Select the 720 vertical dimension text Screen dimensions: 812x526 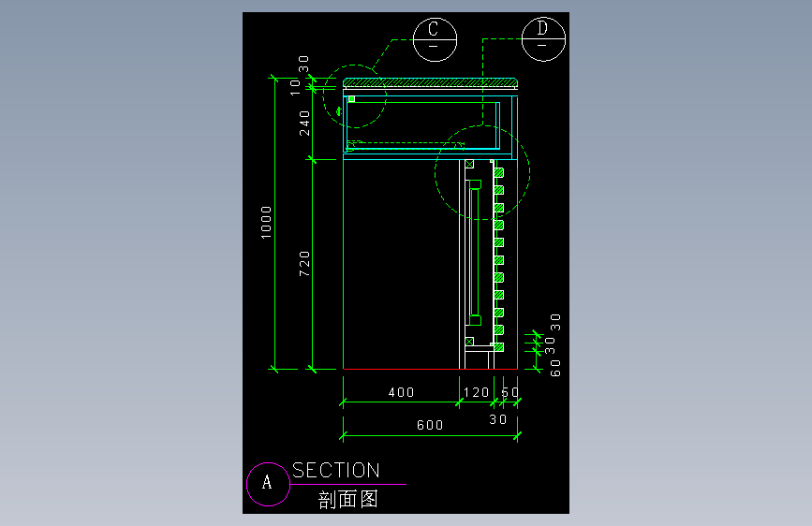coord(304,264)
